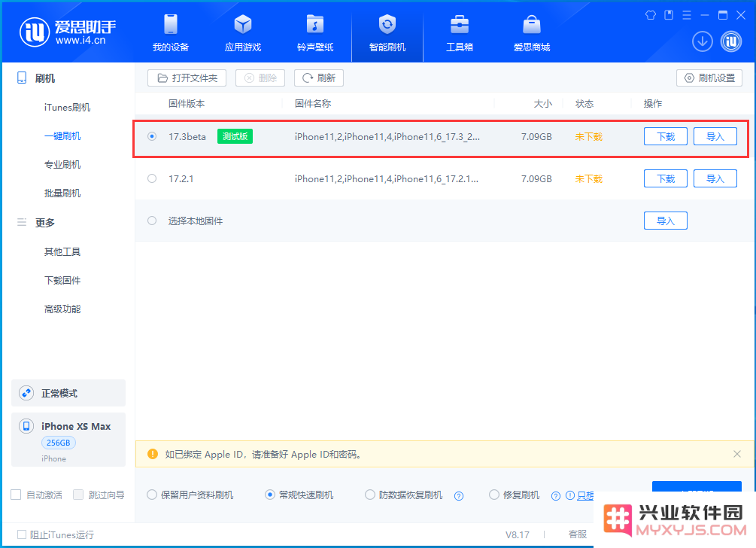This screenshot has height=548, width=756.
Task: Click the feedback note icon in title bar
Action: [x=669, y=15]
